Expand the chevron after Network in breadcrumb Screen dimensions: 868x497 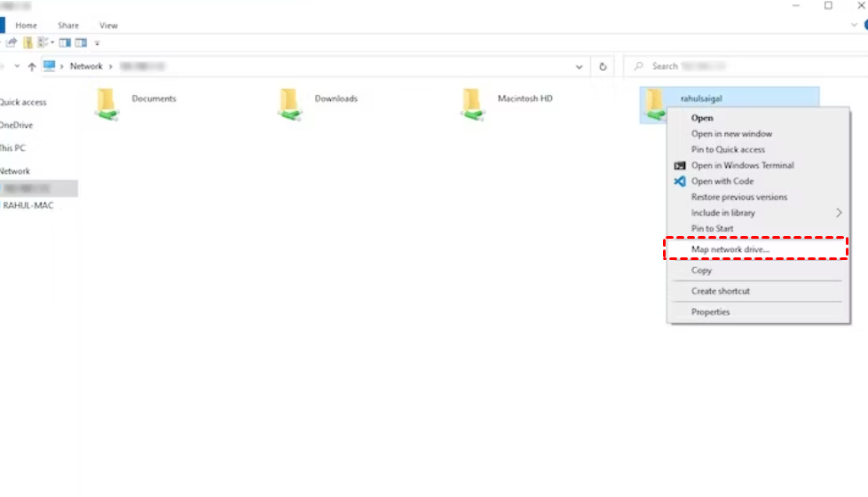click(111, 67)
